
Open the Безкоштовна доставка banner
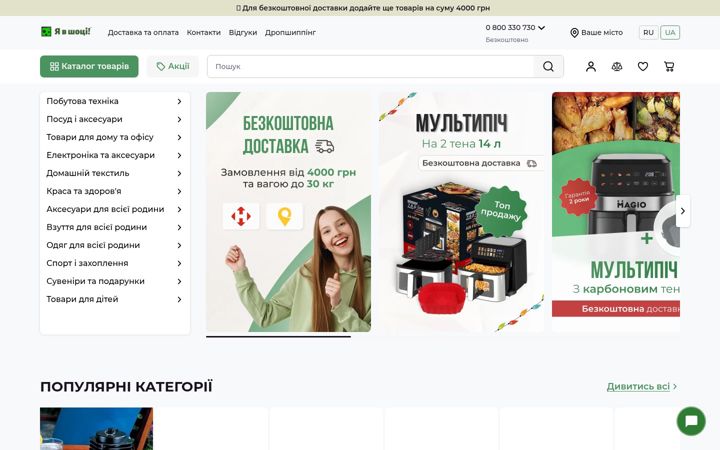(x=288, y=212)
